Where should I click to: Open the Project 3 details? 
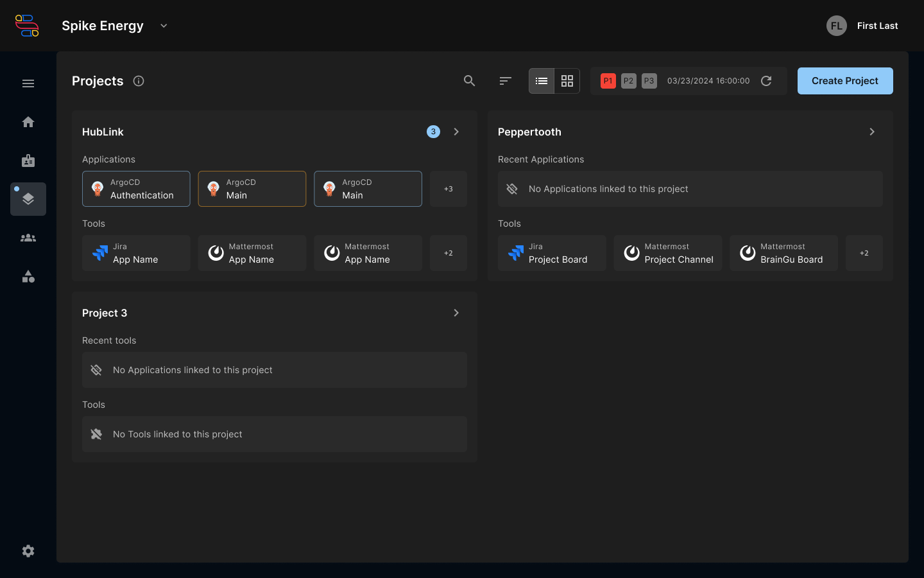[456, 313]
